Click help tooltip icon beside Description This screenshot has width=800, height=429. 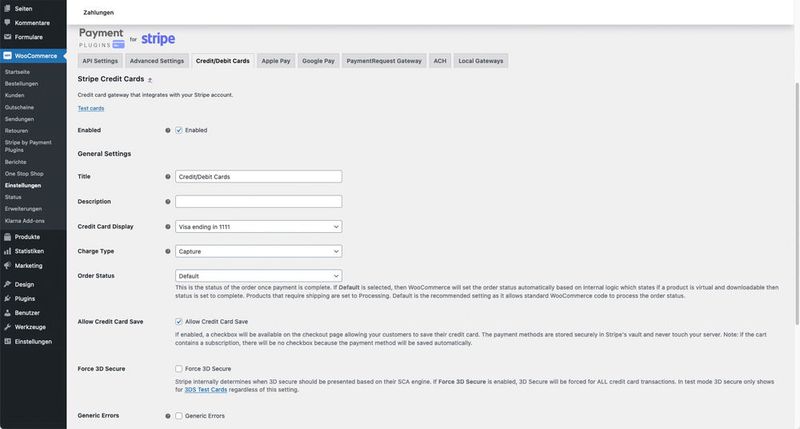click(x=167, y=201)
